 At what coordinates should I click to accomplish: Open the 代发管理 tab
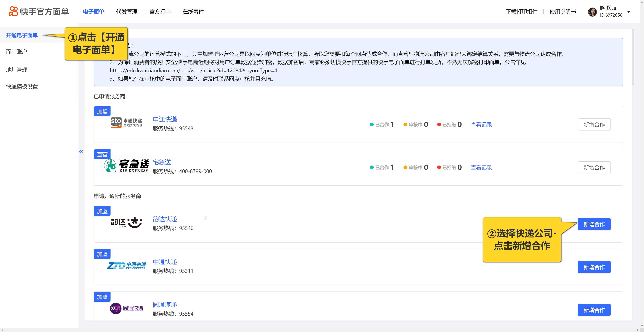pos(126,12)
